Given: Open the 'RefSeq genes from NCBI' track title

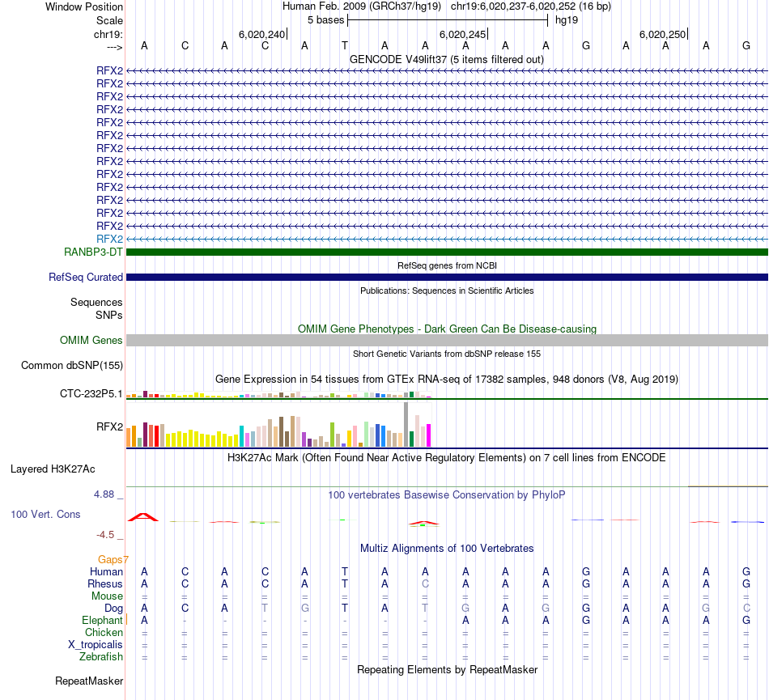Looking at the screenshot, I should click(447, 265).
